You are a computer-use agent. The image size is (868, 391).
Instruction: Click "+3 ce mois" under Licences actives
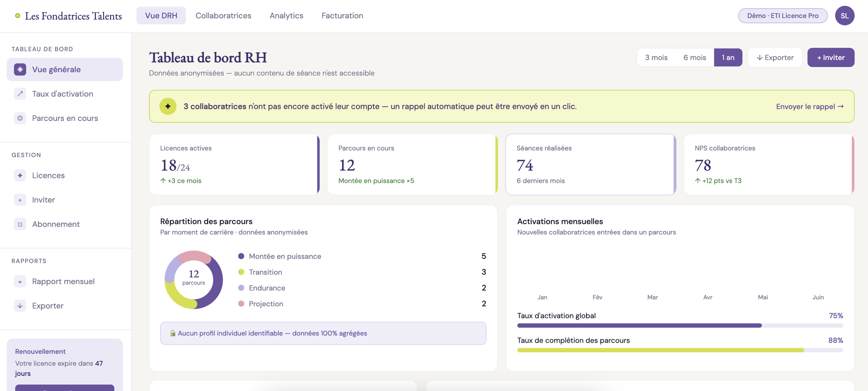click(181, 181)
